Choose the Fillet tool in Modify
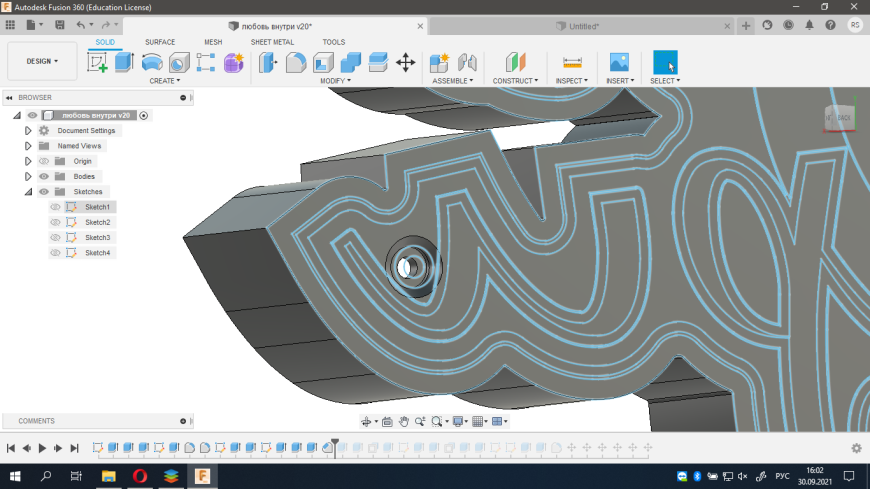This screenshot has width=870, height=489. 296,62
